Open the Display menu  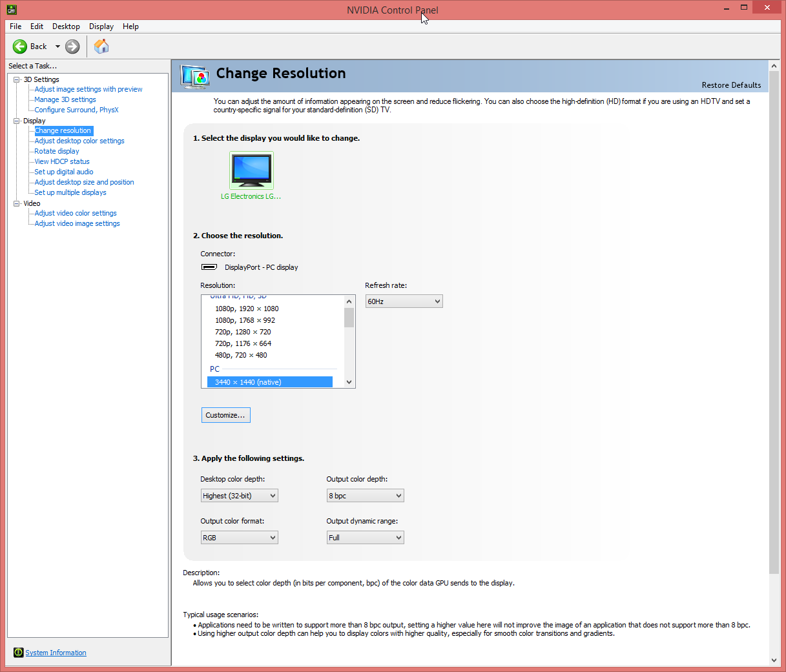point(101,26)
